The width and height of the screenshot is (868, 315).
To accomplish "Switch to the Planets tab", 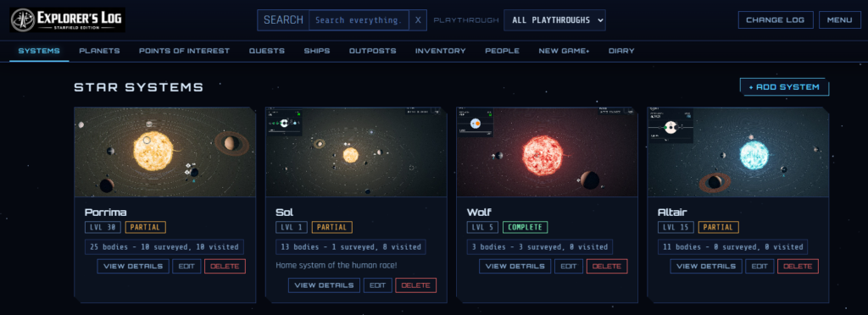I will coord(100,51).
